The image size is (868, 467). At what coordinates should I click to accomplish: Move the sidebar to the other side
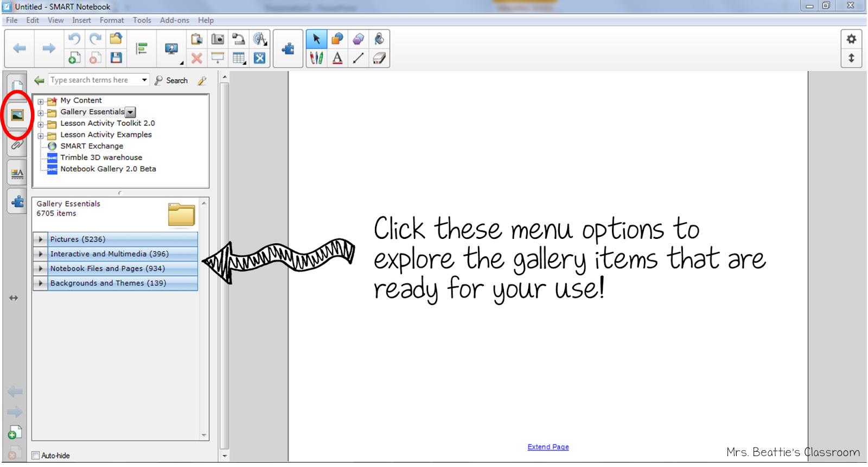pyautogui.click(x=14, y=298)
